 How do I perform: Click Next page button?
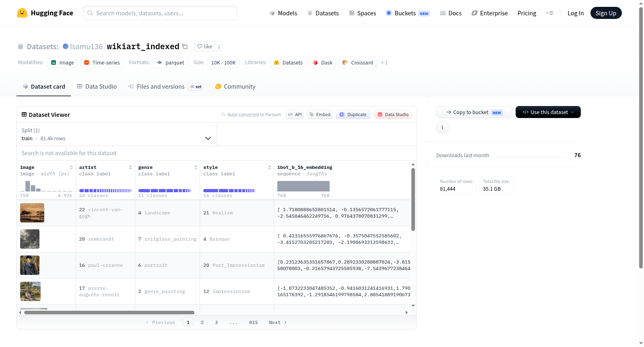click(x=278, y=322)
